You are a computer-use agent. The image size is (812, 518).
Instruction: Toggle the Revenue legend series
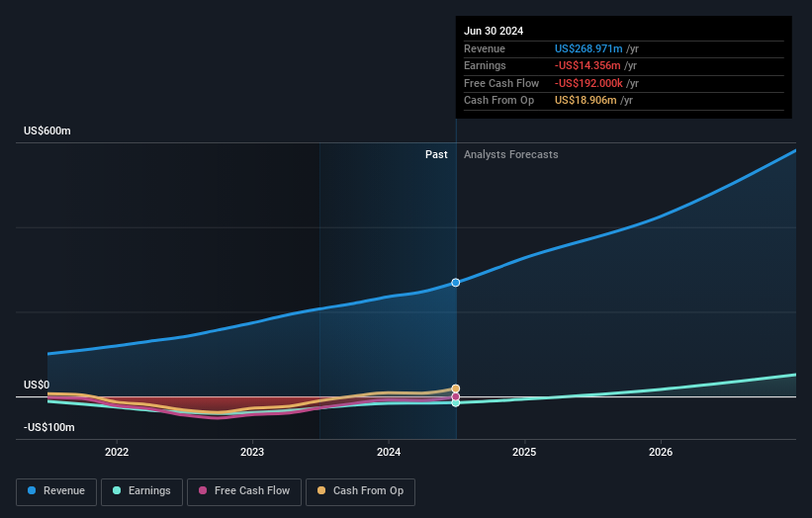click(x=56, y=491)
